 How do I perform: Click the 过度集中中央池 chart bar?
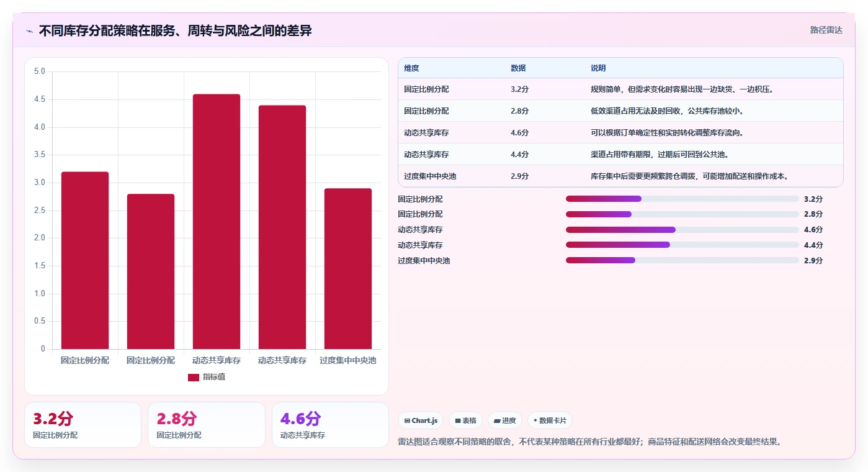click(348, 269)
